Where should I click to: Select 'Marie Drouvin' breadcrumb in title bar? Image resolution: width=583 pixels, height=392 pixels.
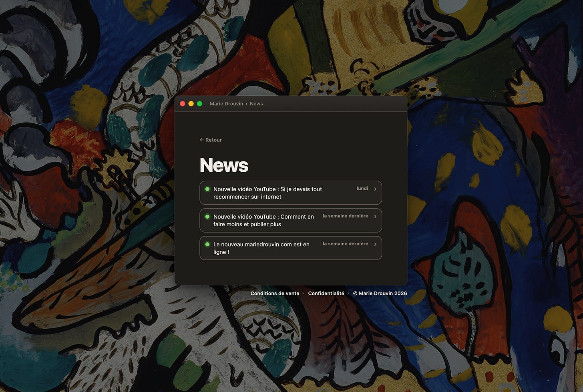[x=226, y=104]
